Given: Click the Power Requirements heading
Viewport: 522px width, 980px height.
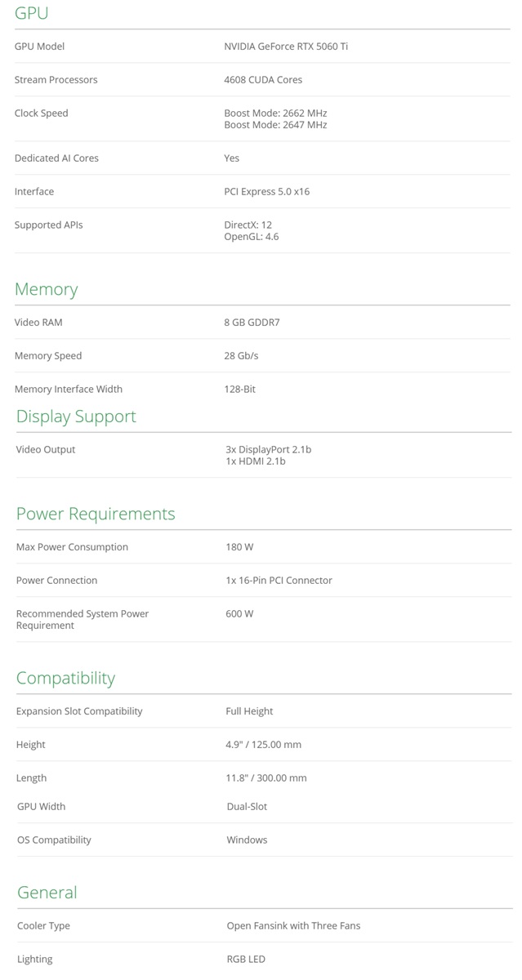Looking at the screenshot, I should [x=96, y=514].
